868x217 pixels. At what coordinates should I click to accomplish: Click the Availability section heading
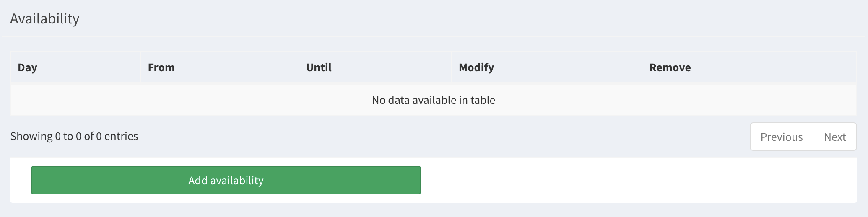click(x=45, y=18)
